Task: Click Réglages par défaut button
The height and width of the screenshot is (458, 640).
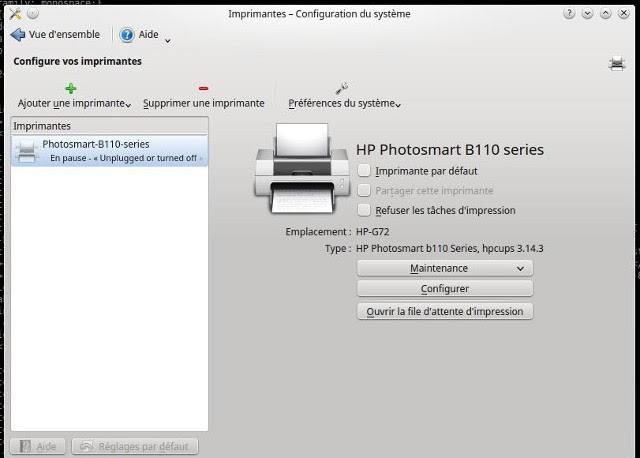Action: [x=135, y=447]
